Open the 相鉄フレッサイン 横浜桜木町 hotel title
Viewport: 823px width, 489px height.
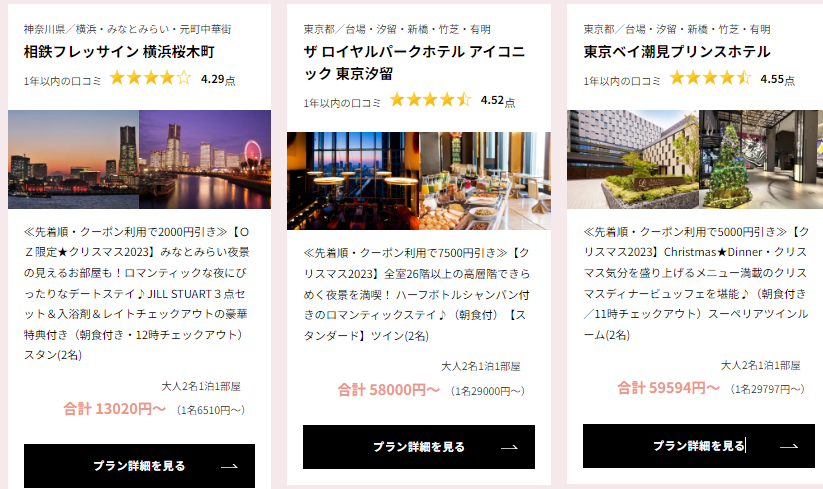pos(119,51)
